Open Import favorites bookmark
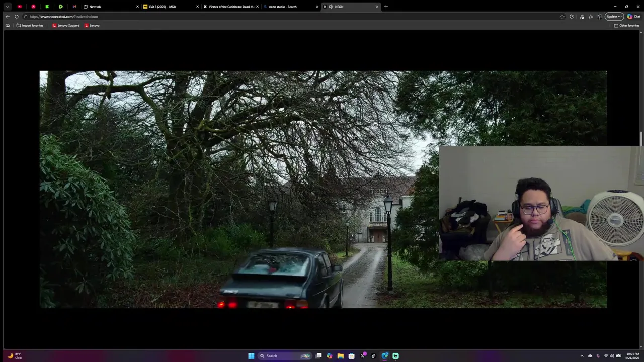The image size is (644, 362). pyautogui.click(x=30, y=25)
